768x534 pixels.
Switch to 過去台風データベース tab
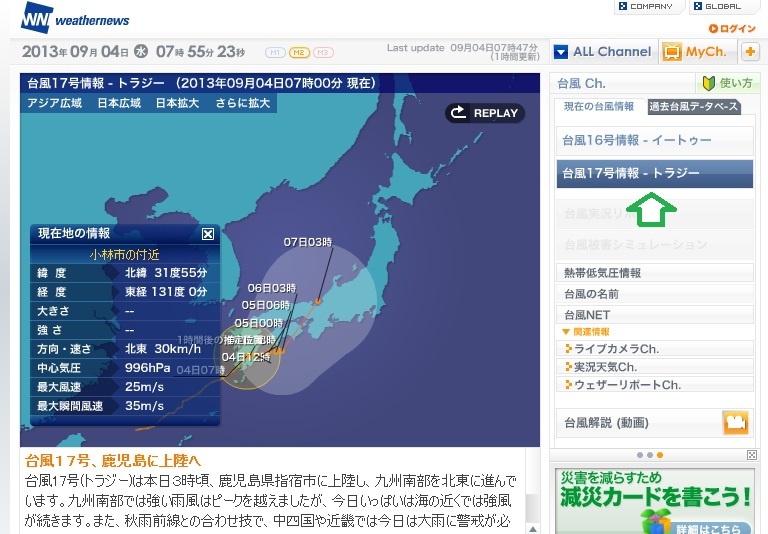693,107
